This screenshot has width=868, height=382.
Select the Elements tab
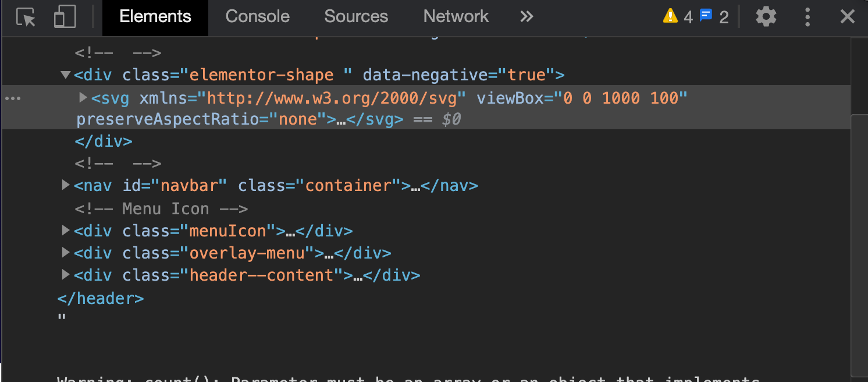point(155,17)
